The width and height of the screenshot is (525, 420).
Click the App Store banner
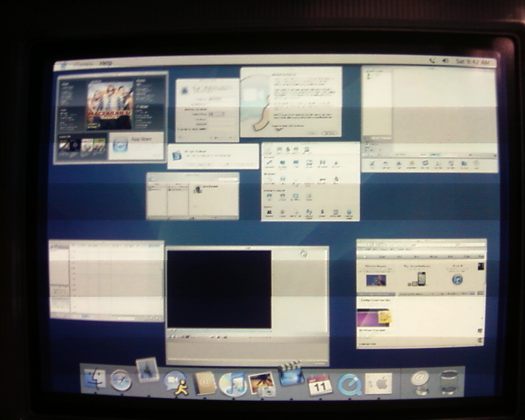(x=136, y=146)
